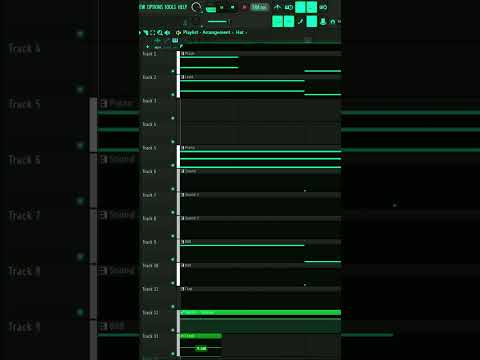Image resolution: width=480 pixels, height=360 pixels.
Task: Click the play button in transport
Action: point(222,7)
